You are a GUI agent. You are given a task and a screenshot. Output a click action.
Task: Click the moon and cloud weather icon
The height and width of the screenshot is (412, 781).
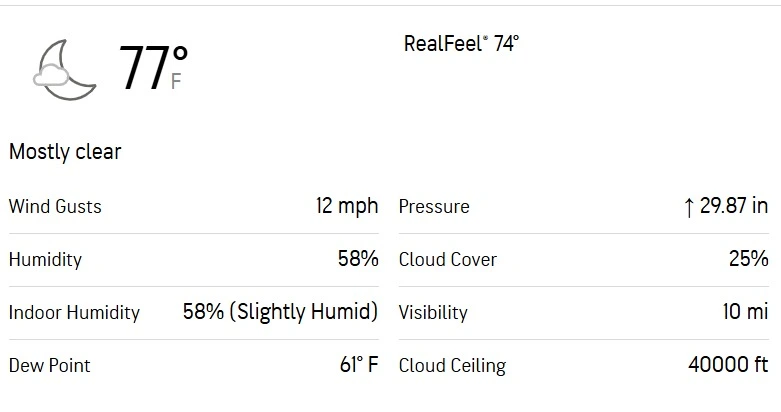pyautogui.click(x=64, y=70)
